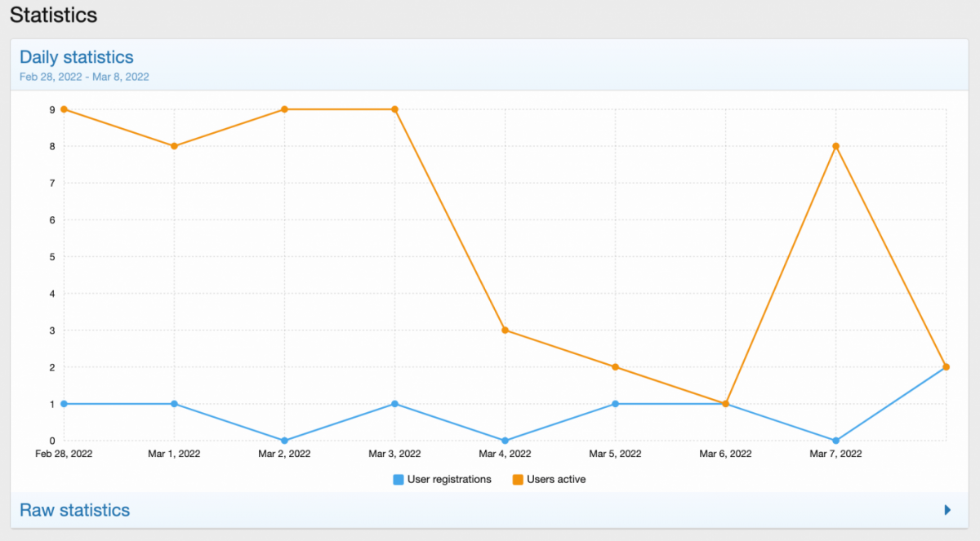The image size is (980, 541).
Task: Click the User registrations point on Feb 28, 2022
Action: coord(64,404)
